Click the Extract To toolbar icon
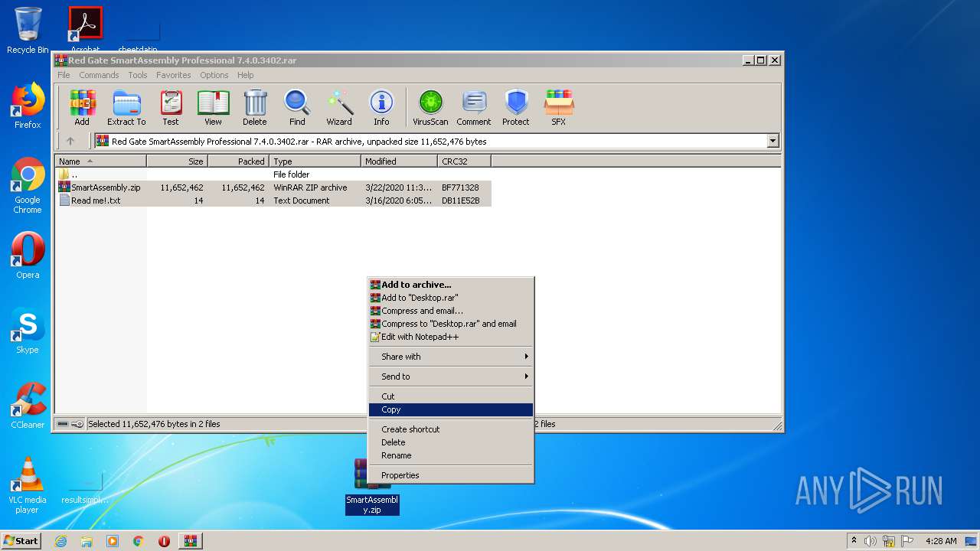 coord(126,108)
